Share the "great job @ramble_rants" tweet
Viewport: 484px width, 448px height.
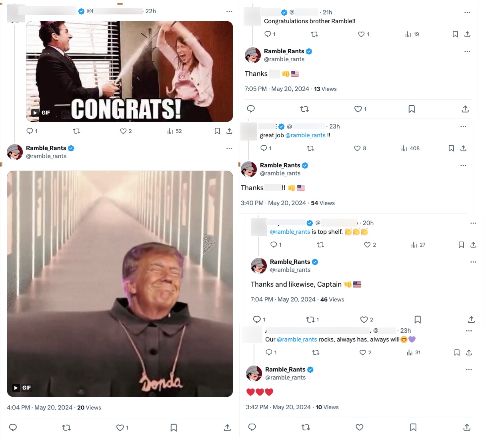click(463, 148)
